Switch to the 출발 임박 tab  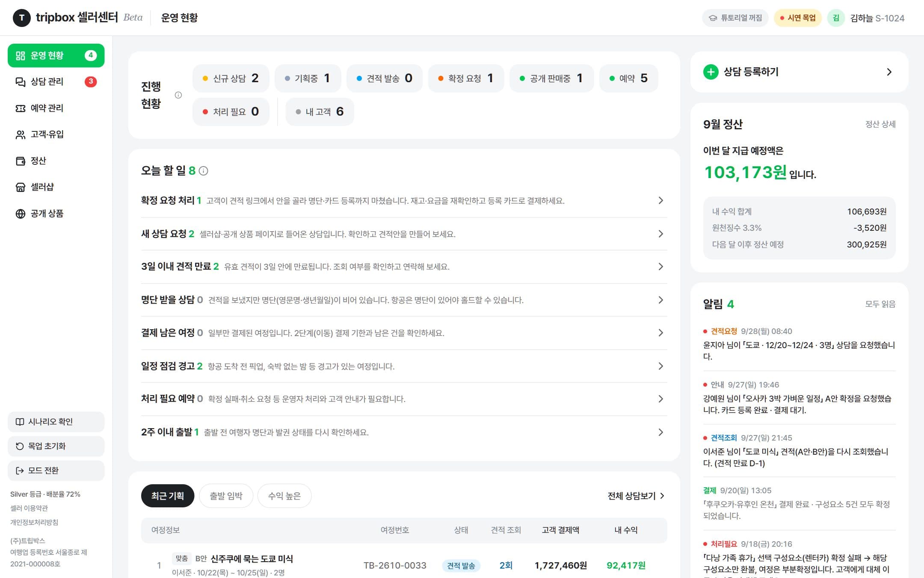(226, 496)
